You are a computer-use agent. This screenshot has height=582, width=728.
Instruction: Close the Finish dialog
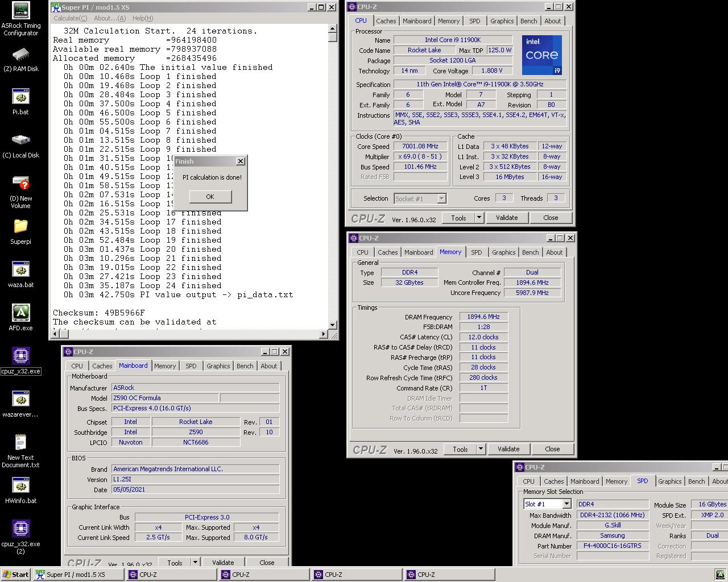click(240, 161)
